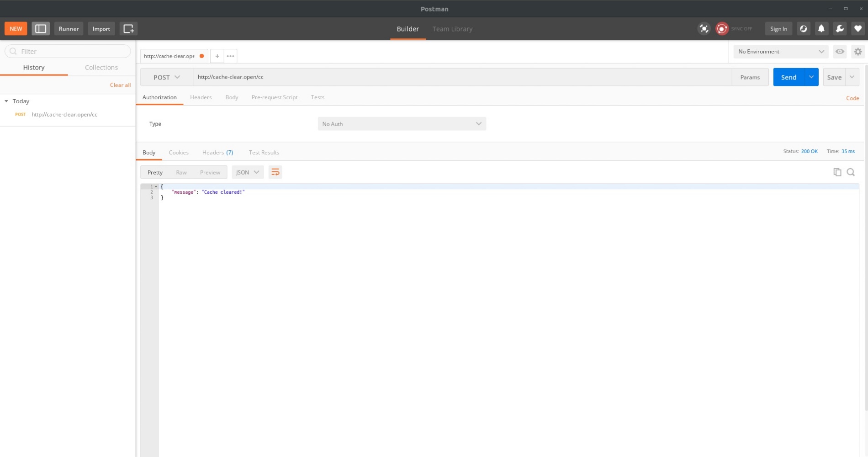Click the red Sync Off icon

(722, 28)
